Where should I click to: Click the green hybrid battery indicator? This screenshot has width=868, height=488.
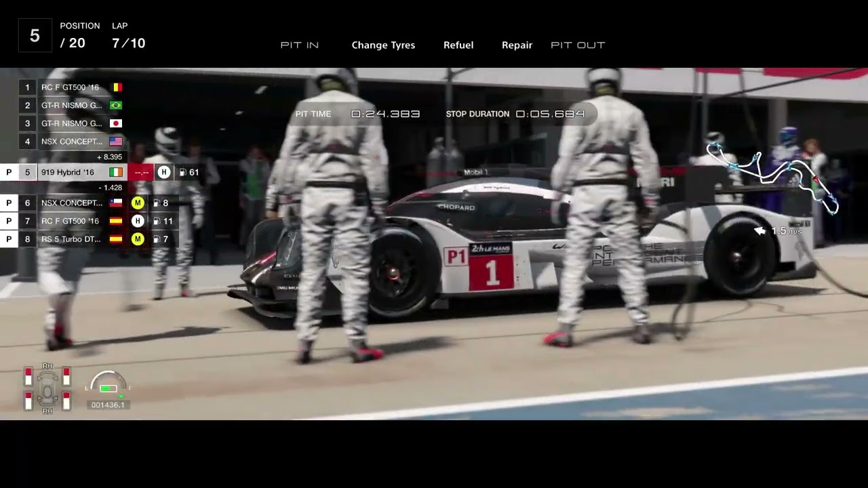(x=108, y=388)
